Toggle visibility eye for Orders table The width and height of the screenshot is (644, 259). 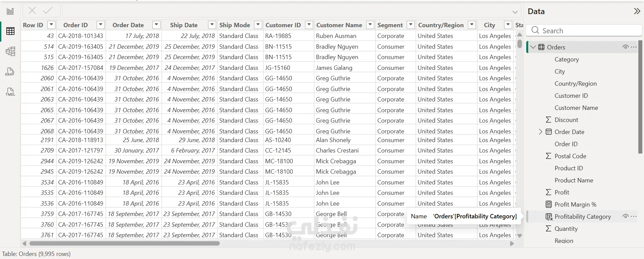pos(626,47)
